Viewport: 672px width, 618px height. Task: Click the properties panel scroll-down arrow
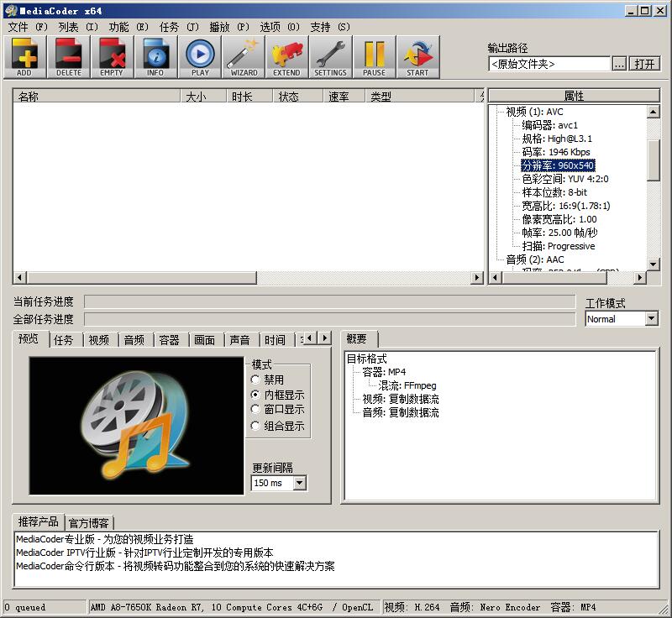click(x=653, y=264)
